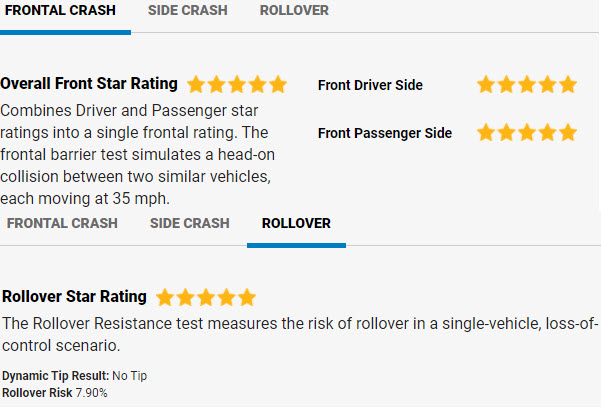Click last star of Front Passenger Side rating
Viewport: 601px width, 408px height.
pos(567,132)
